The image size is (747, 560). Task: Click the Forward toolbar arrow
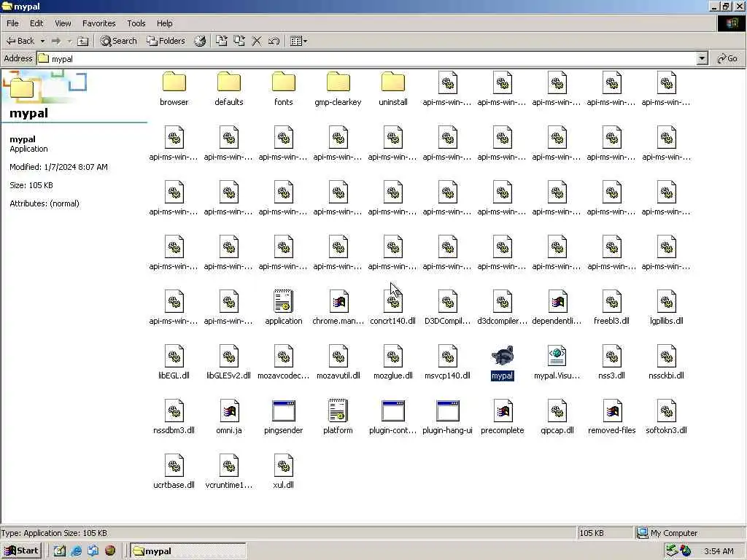tap(56, 41)
